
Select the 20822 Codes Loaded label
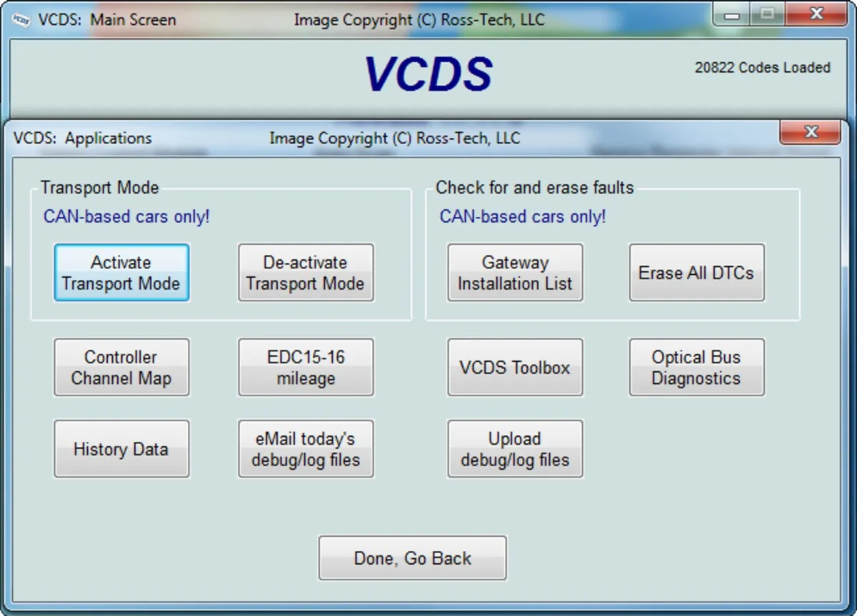763,67
